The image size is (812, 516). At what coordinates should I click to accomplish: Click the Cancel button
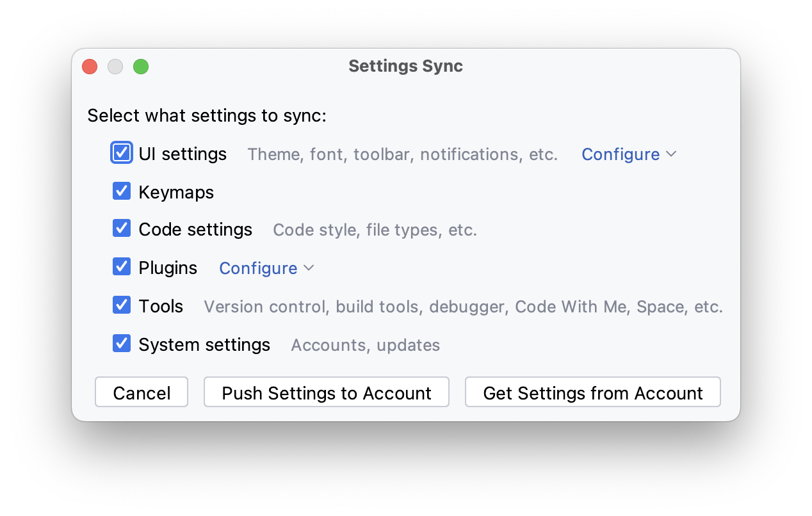pos(141,392)
